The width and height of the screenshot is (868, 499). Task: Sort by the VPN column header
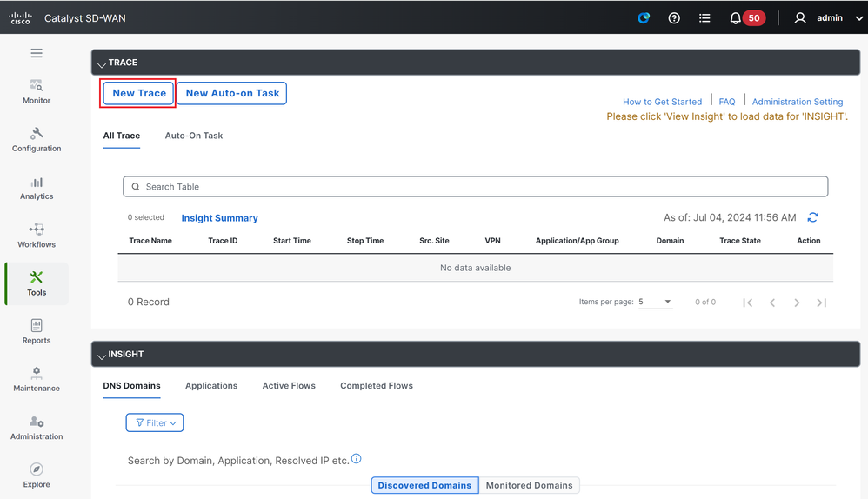(492, 241)
